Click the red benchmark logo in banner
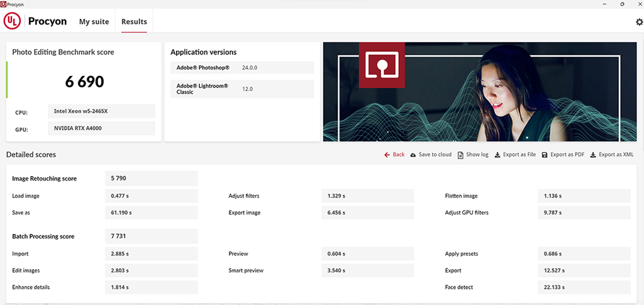This screenshot has height=305, width=644. tap(382, 65)
